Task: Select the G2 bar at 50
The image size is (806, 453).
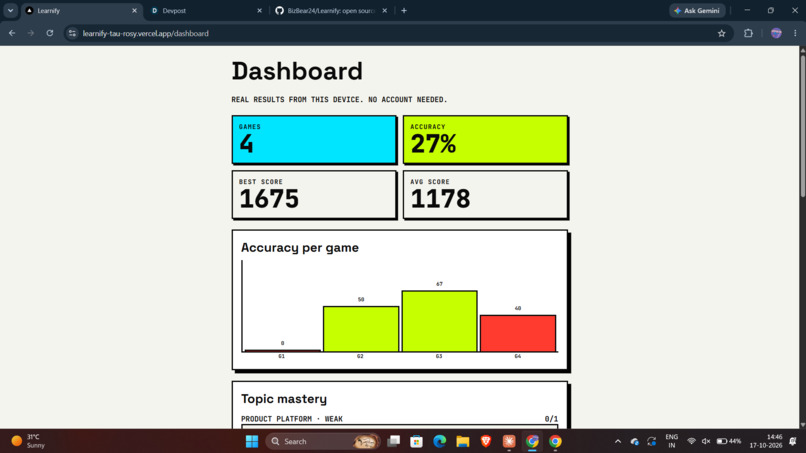Action: point(361,329)
